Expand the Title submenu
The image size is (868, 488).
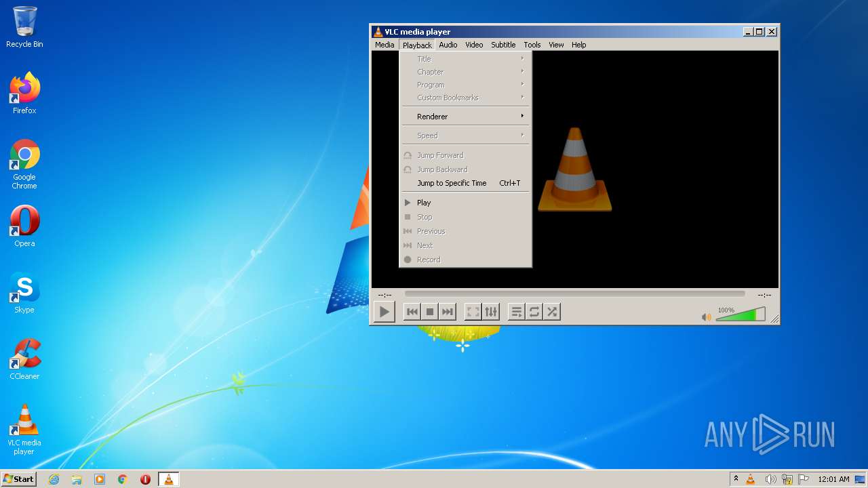tap(465, 59)
